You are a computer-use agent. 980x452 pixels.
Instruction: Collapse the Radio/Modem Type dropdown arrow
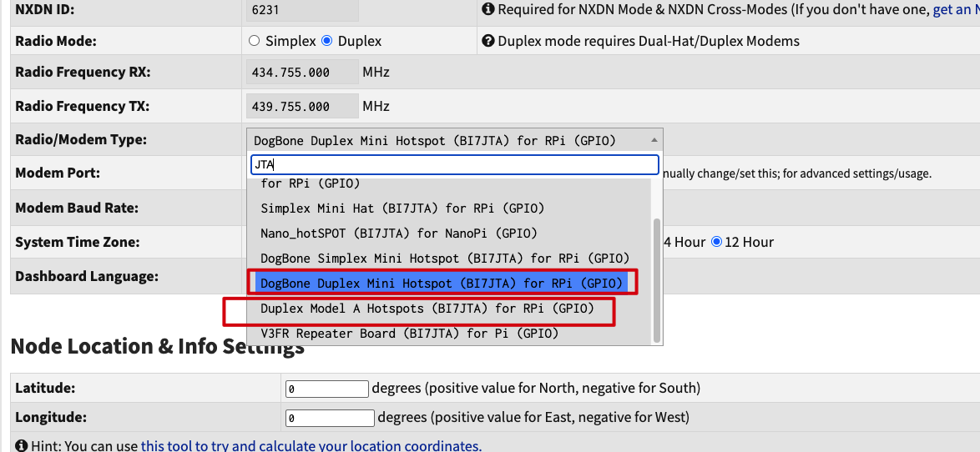pos(654,140)
